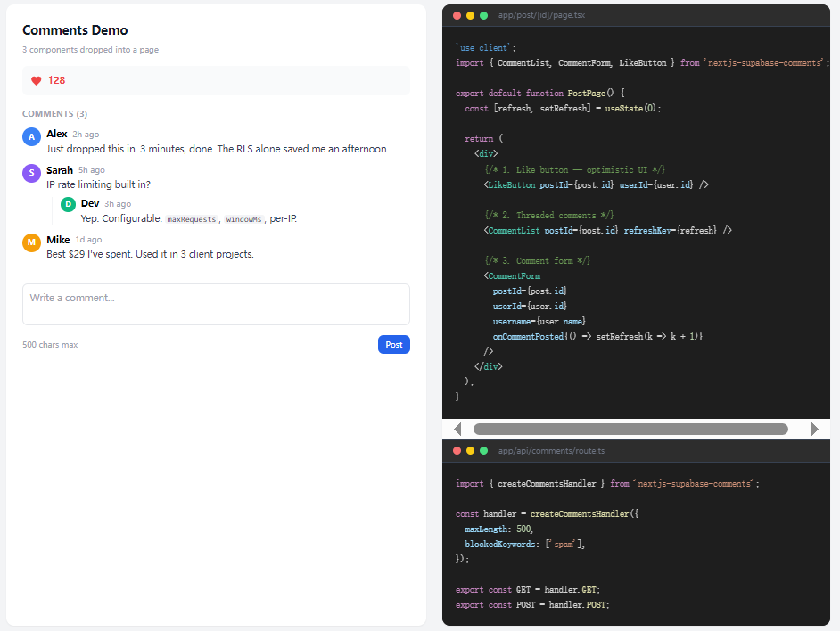Click the horizontal scrollbar thumb of code panel

[630, 429]
